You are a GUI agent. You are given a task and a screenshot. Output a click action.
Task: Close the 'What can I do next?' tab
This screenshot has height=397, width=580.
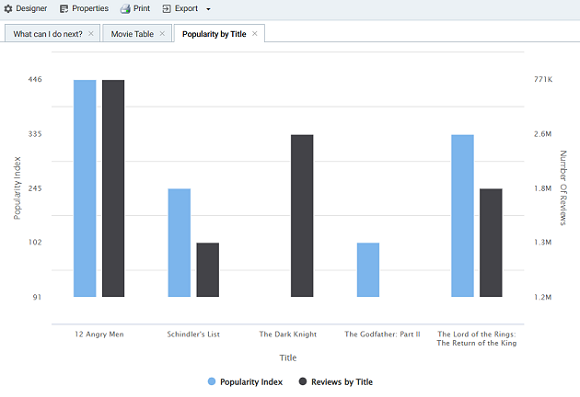point(91,34)
